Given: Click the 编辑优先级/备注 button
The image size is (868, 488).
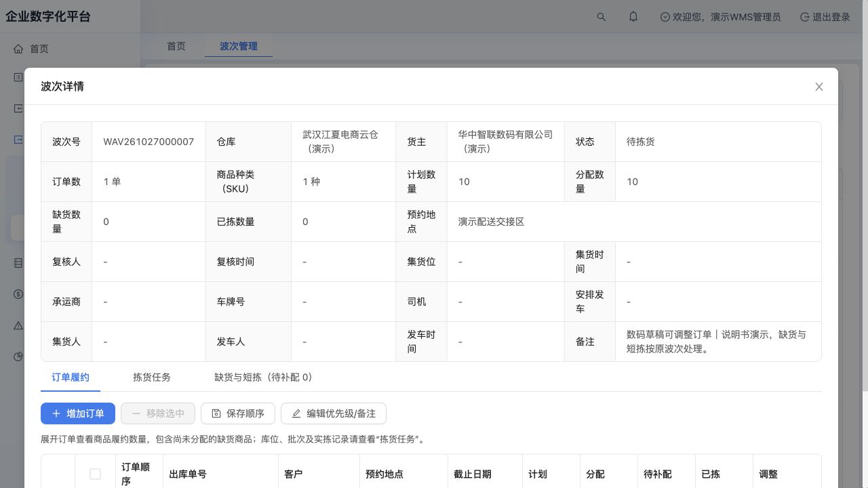Looking at the screenshot, I should (x=334, y=413).
